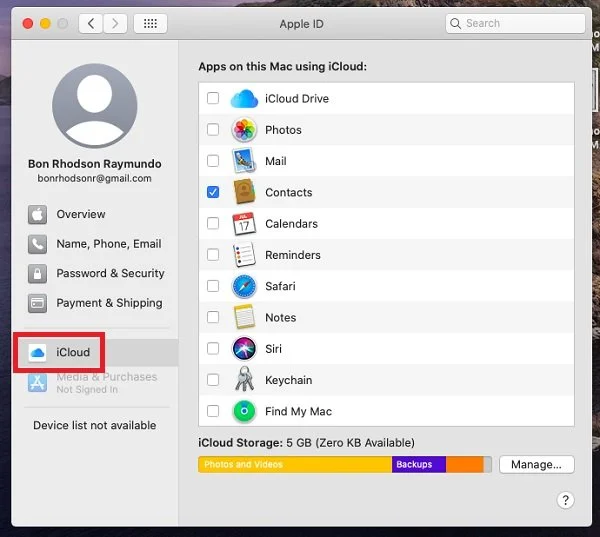The image size is (600, 537).
Task: Go forward with the right arrow button
Action: (115, 24)
